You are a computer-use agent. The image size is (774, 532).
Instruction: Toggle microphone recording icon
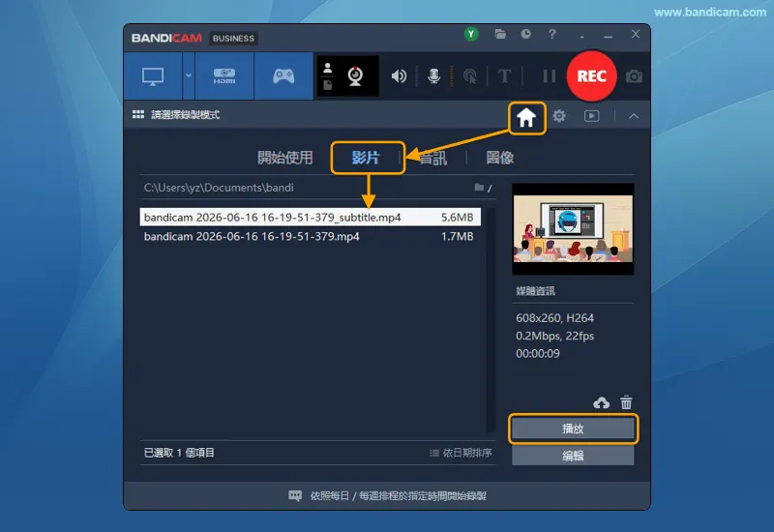433,76
